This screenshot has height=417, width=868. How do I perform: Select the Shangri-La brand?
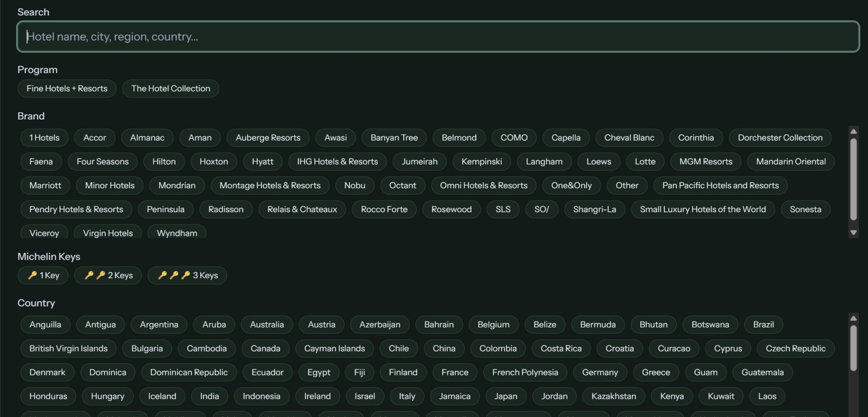click(595, 209)
